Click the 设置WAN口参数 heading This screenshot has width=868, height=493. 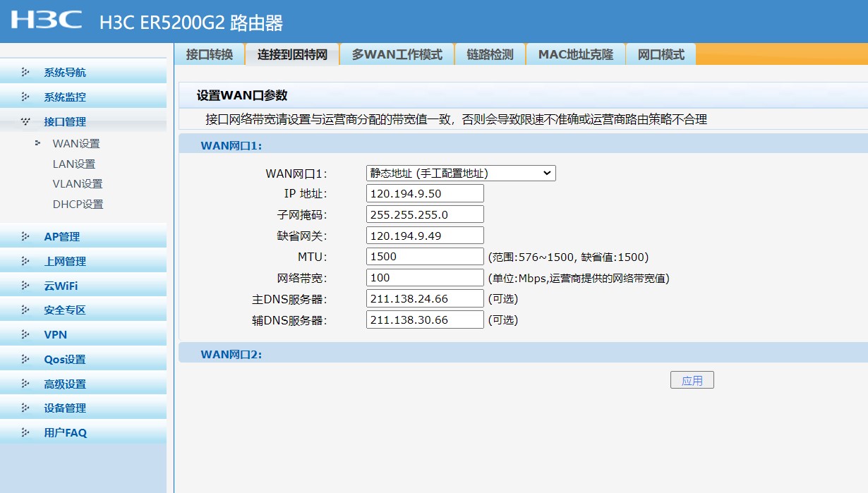click(x=242, y=96)
